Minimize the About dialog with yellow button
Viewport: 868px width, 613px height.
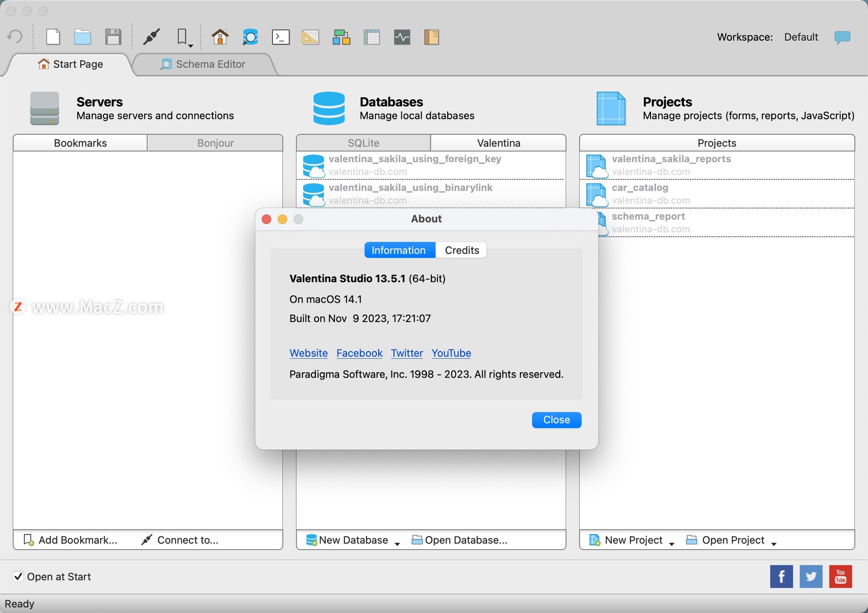pos(282,219)
